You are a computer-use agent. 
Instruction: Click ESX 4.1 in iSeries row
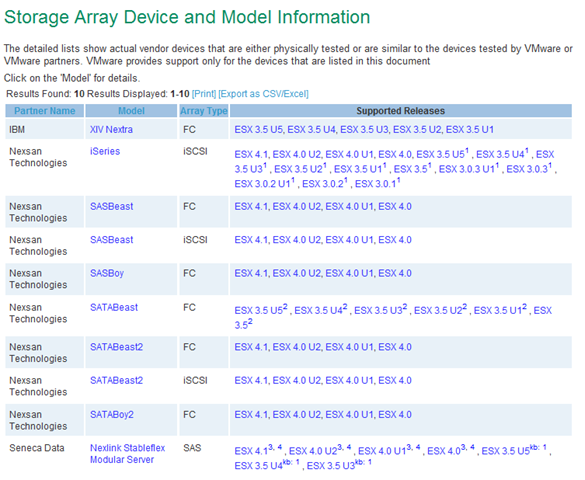251,154
